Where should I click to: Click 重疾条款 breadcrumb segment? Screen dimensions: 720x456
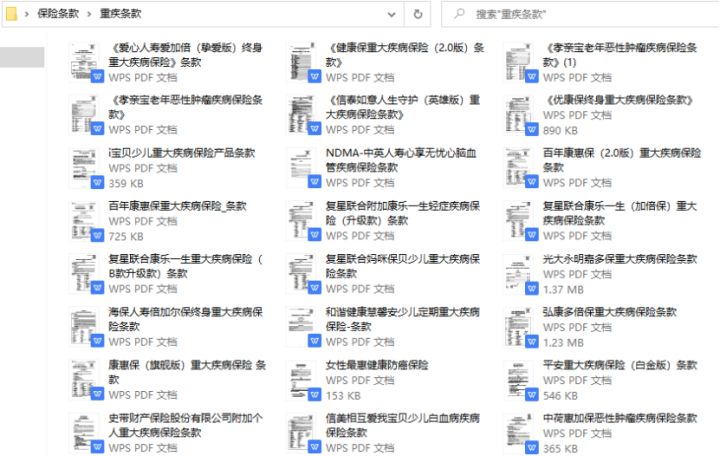pos(121,14)
